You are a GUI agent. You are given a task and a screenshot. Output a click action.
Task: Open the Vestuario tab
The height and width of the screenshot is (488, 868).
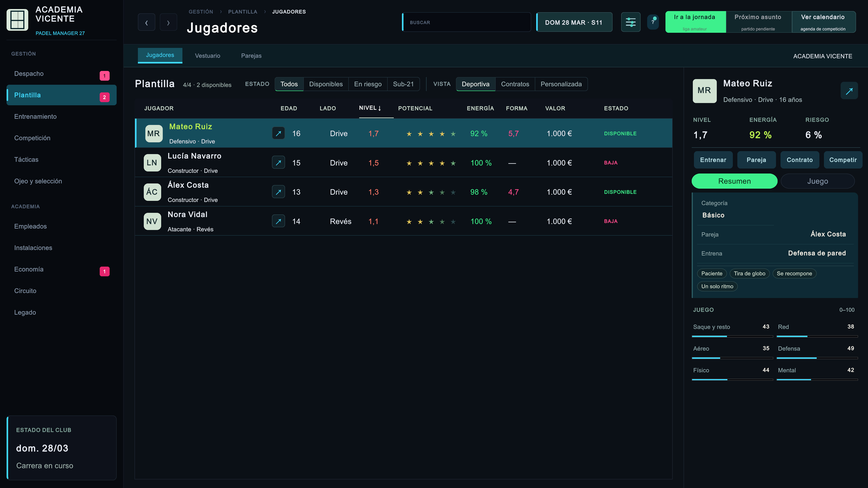[x=208, y=56]
